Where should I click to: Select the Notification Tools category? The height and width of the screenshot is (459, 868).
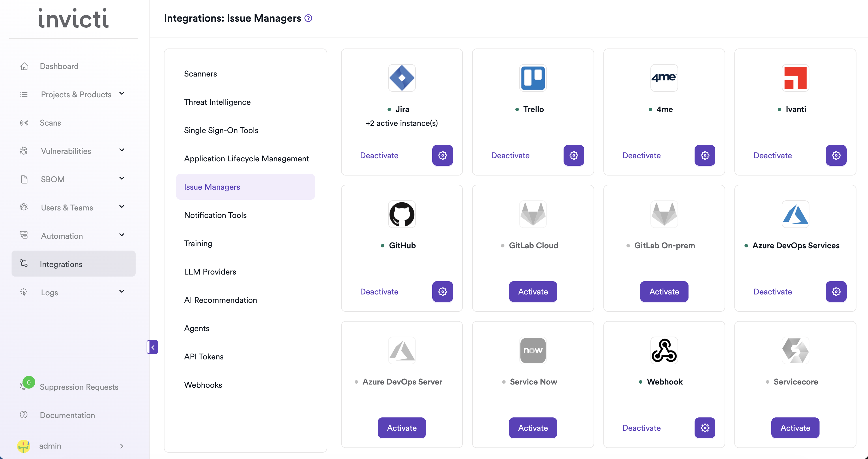pyautogui.click(x=215, y=215)
